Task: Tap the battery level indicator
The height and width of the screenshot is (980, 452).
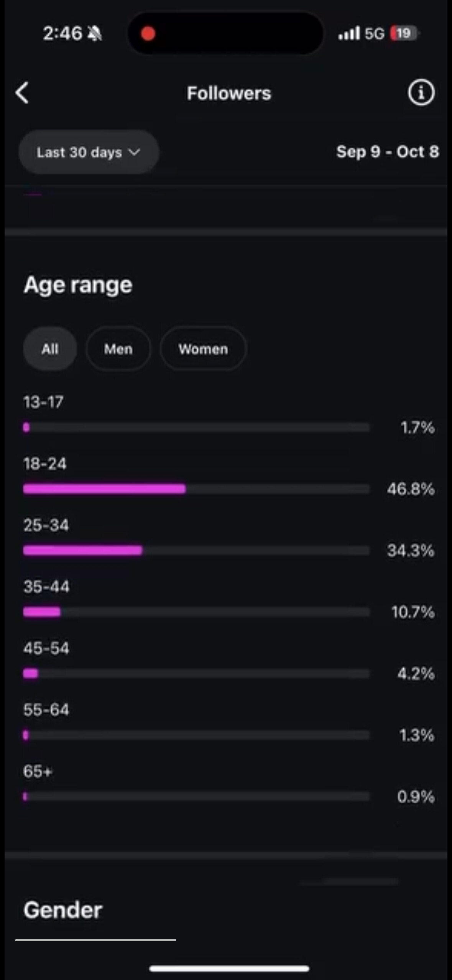Action: point(404,33)
